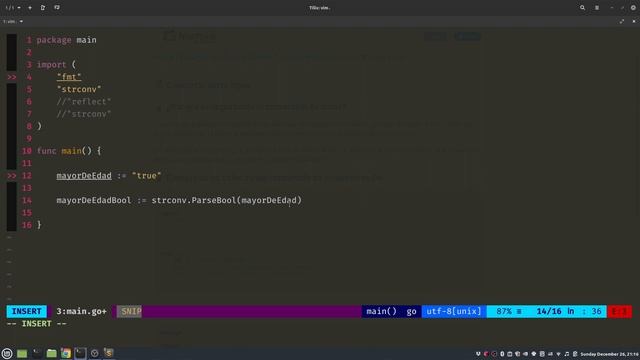The height and width of the screenshot is (360, 640).
Task: Add terminal down split icon
Action: coord(57,8)
